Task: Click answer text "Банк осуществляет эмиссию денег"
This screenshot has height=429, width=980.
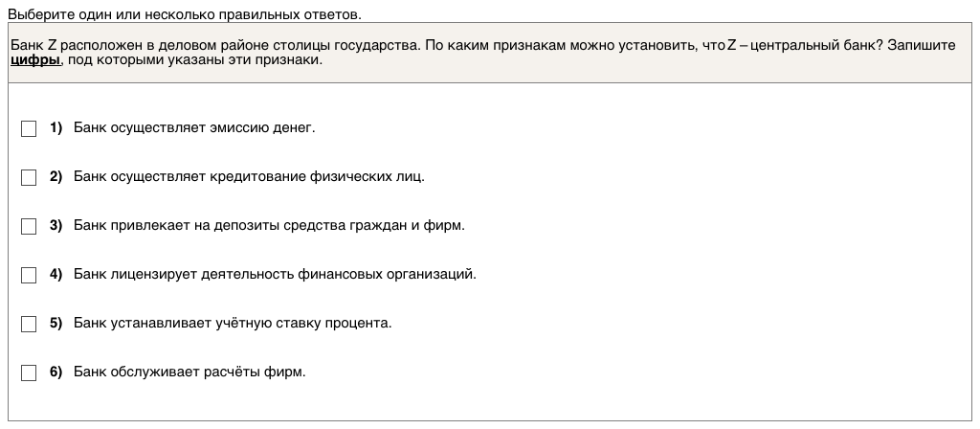Action: [193, 127]
